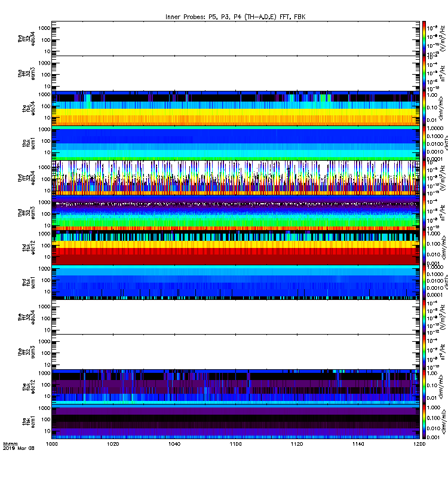Viewport: 448px width, 478px height.
Task: Click the 1140 time tick label
Action: coord(358,444)
